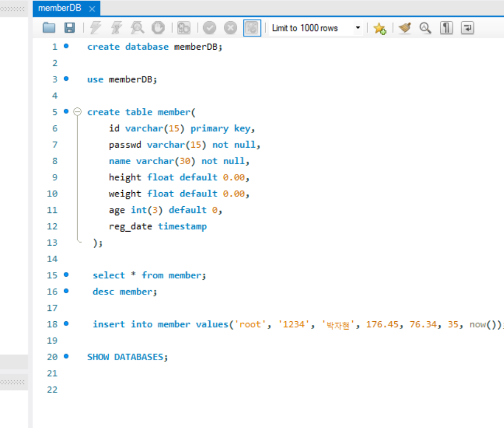
Task: Click the statement marker on line 20
Action: pos(66,356)
